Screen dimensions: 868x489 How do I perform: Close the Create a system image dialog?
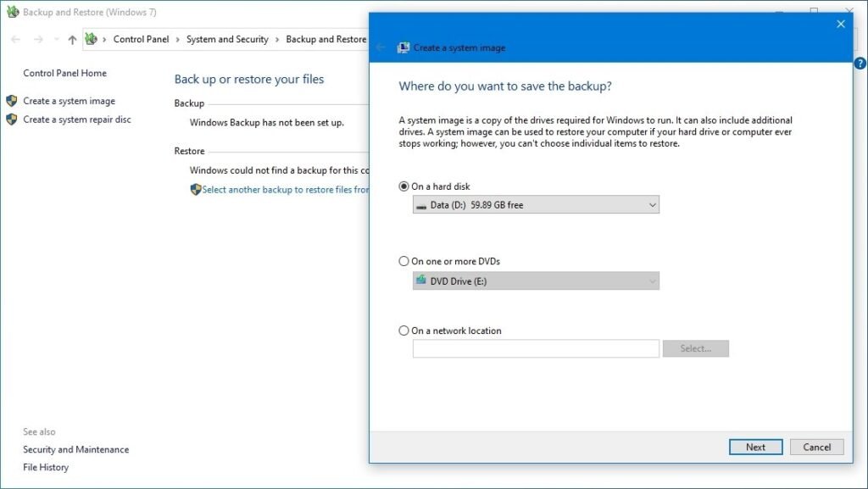point(841,24)
